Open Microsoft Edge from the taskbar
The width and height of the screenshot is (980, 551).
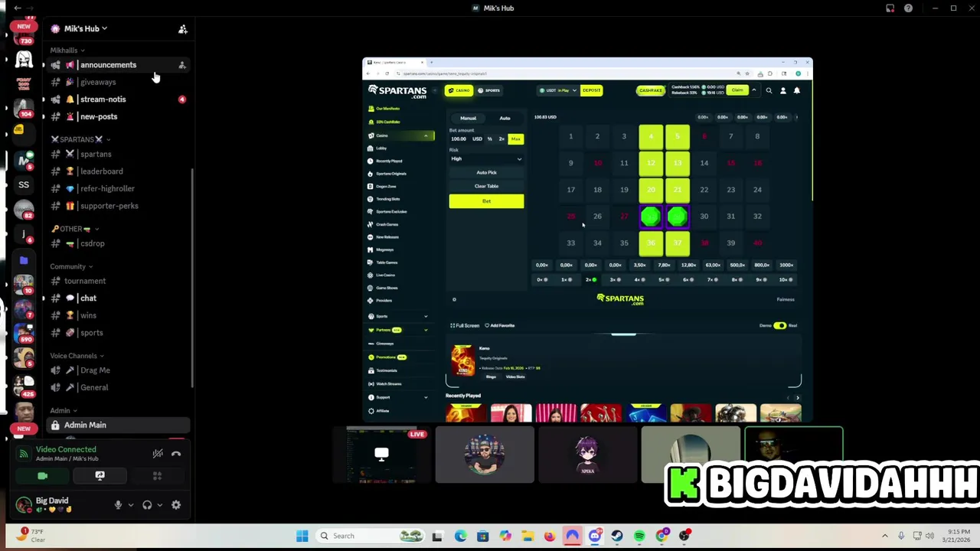(x=460, y=536)
